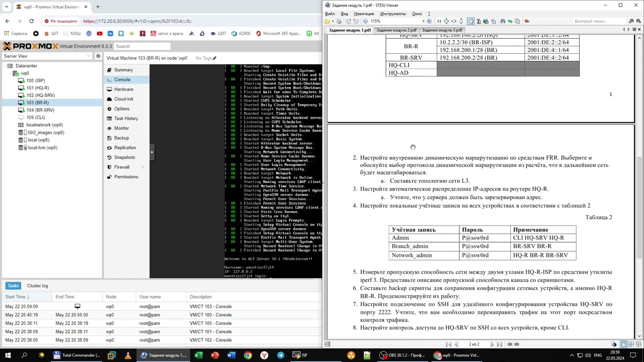Switch to Задание модуль 2.pdf tab

[x=396, y=30]
